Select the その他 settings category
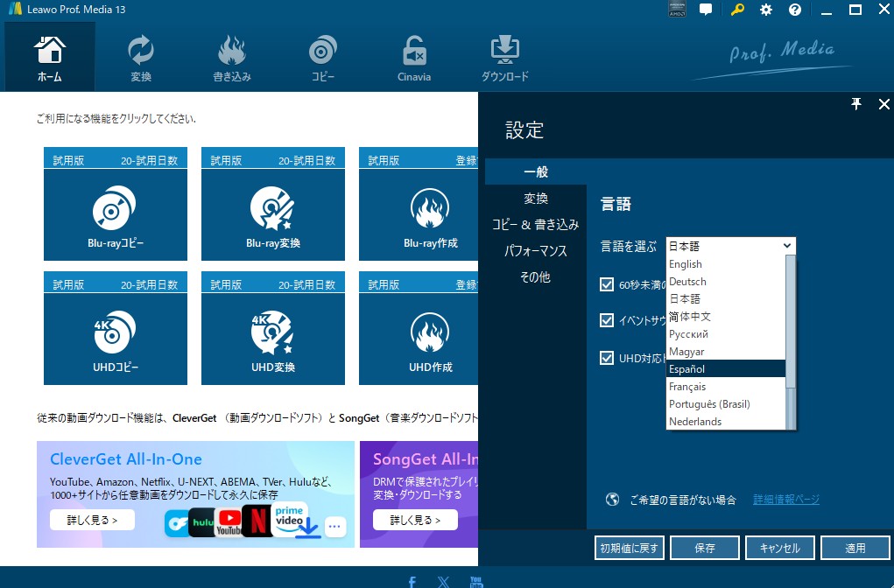Image resolution: width=894 pixels, height=588 pixels. click(536, 276)
